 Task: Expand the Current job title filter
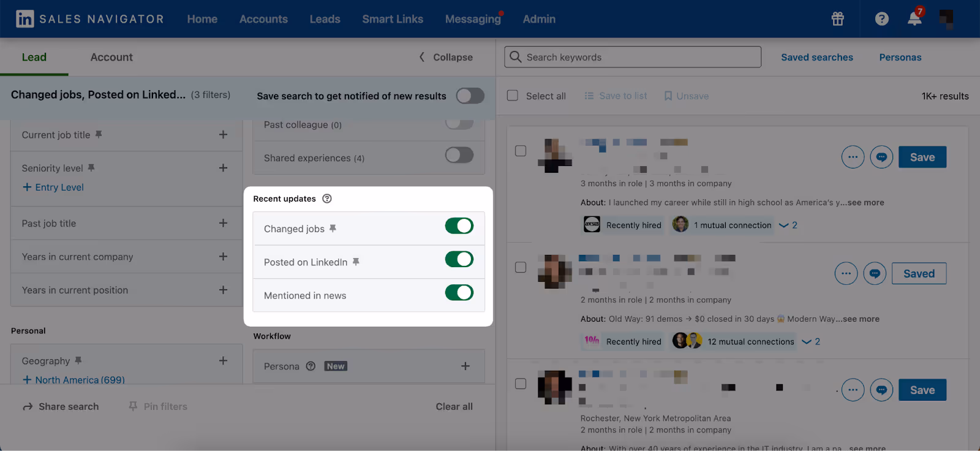pos(223,134)
